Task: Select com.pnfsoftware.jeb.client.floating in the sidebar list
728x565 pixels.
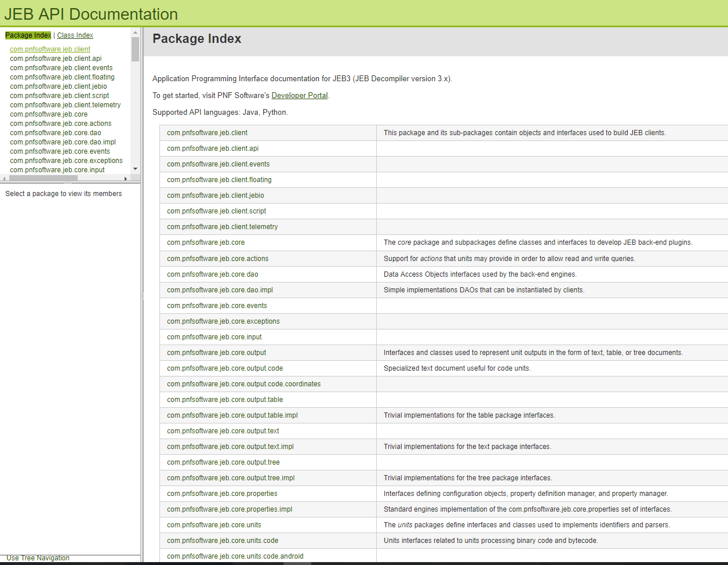Action: pos(62,77)
